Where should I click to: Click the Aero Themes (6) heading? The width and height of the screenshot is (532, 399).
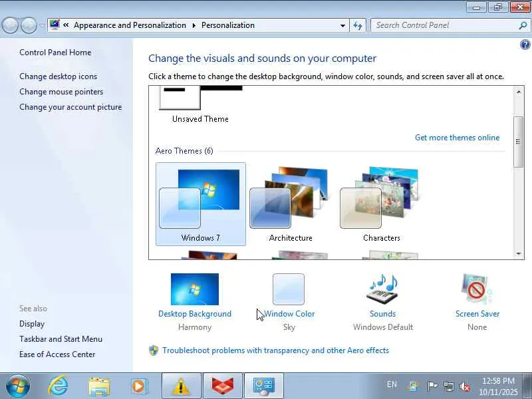184,151
